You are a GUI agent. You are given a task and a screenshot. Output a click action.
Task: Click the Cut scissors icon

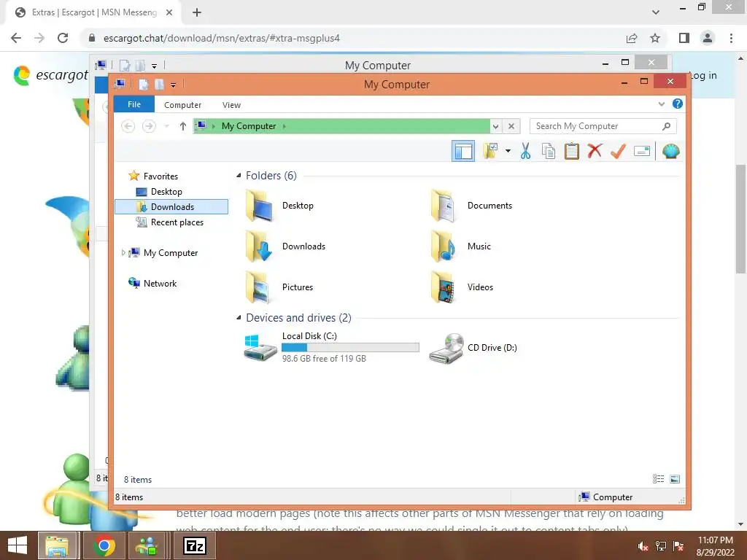(x=525, y=151)
